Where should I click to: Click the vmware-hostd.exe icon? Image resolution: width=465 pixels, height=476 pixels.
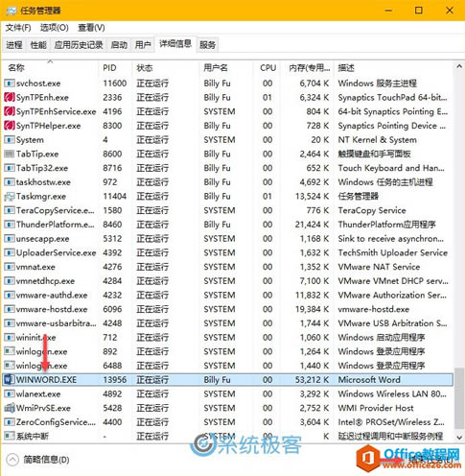10,309
